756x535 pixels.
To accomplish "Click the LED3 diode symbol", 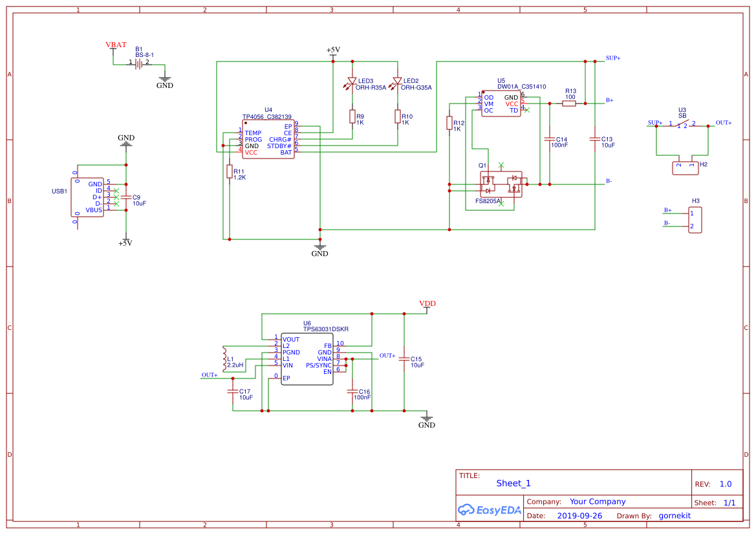I will 352,81.
